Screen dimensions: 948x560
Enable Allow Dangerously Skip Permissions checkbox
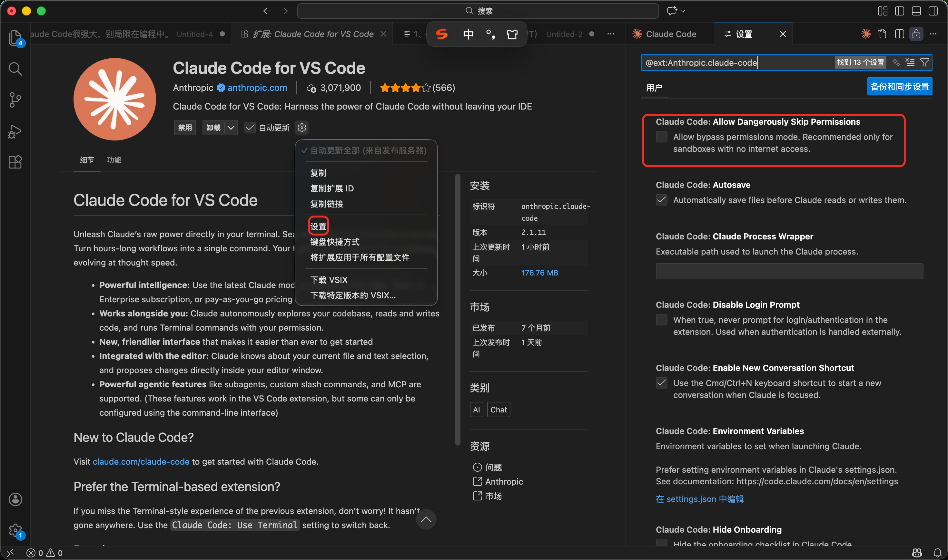(661, 137)
